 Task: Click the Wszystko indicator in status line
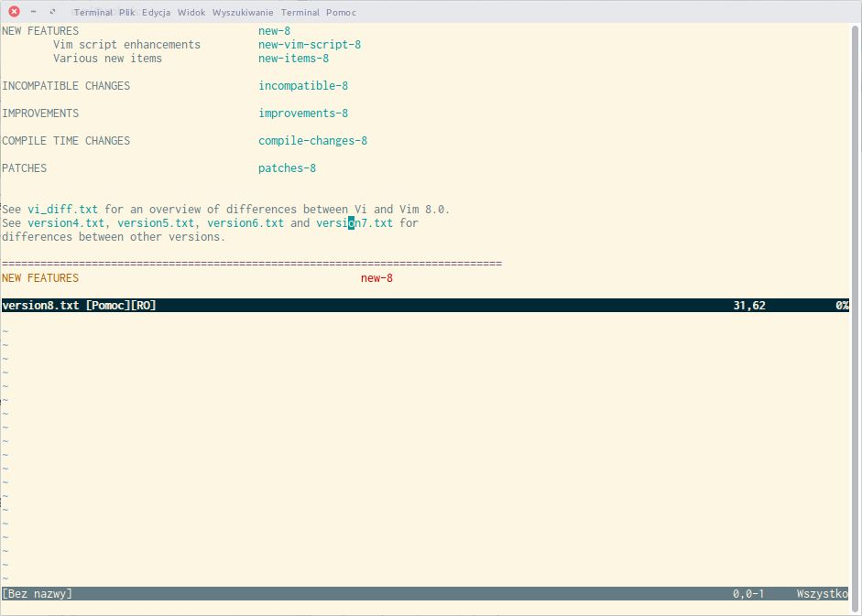point(822,593)
